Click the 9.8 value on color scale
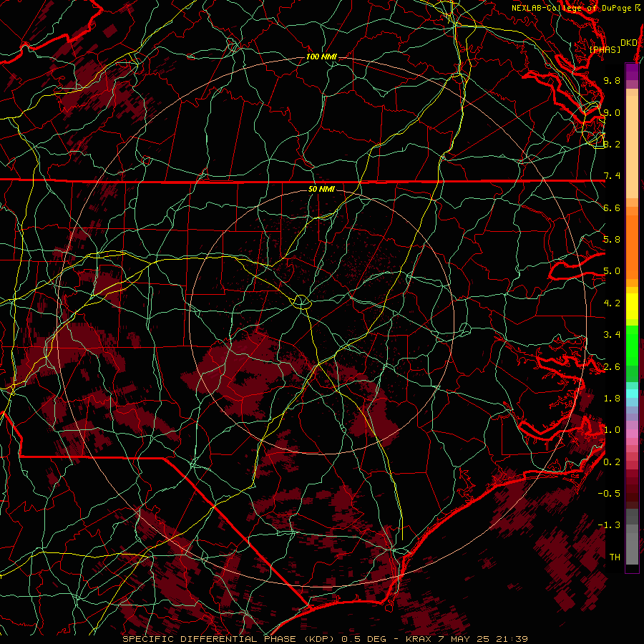Screen dimensions: 644x644 612,81
